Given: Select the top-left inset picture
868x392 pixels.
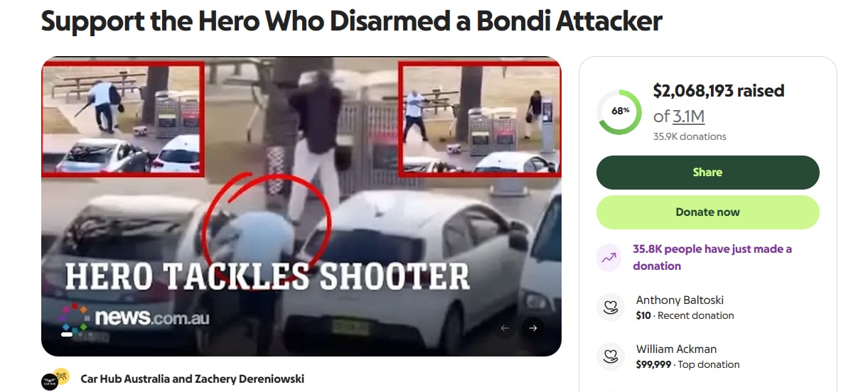Looking at the screenshot, I should point(123,119).
